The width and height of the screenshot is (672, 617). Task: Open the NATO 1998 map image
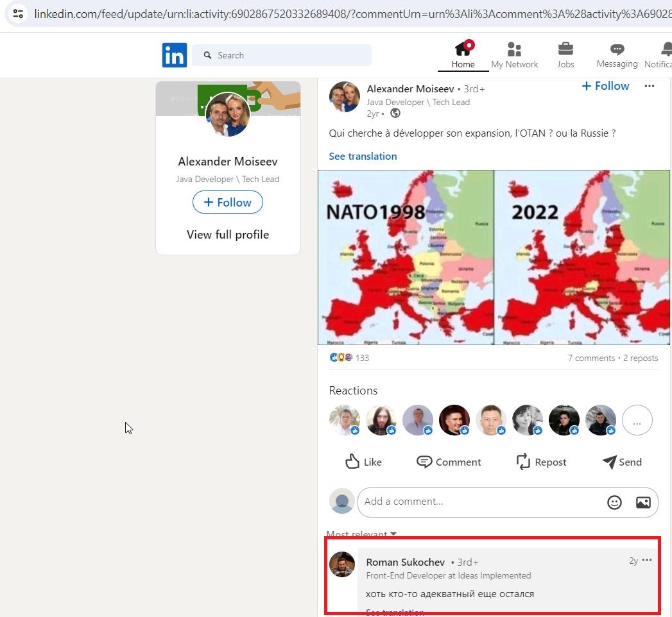point(406,257)
